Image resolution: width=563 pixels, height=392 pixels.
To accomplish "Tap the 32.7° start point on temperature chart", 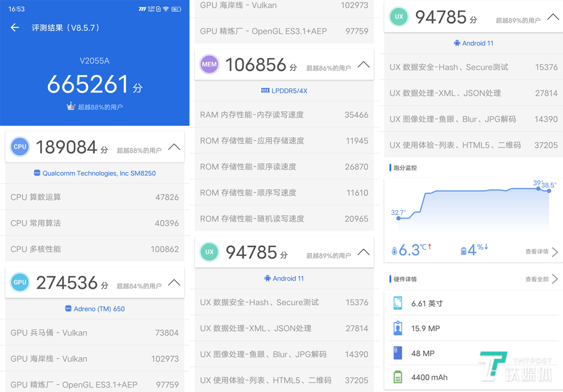I will click(x=398, y=218).
